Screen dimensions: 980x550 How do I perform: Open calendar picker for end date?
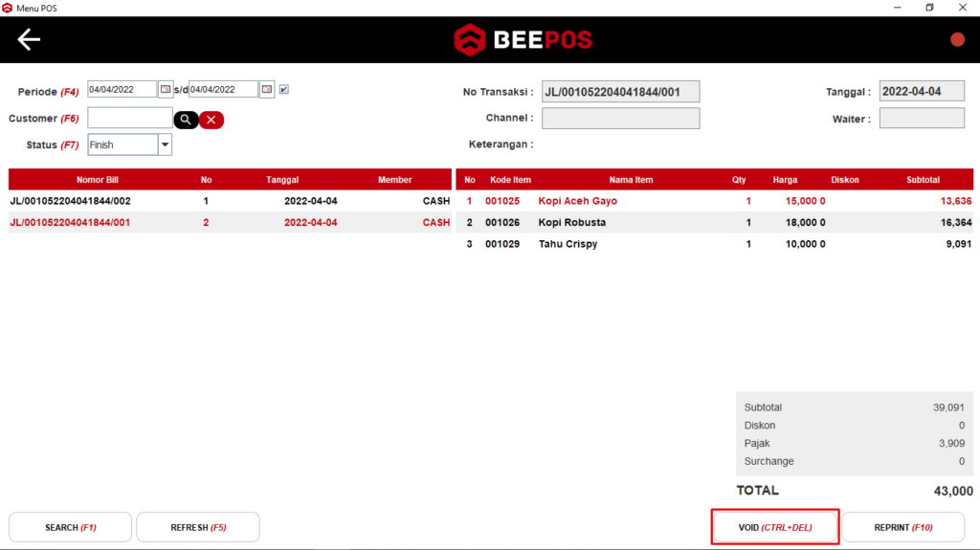tap(267, 89)
